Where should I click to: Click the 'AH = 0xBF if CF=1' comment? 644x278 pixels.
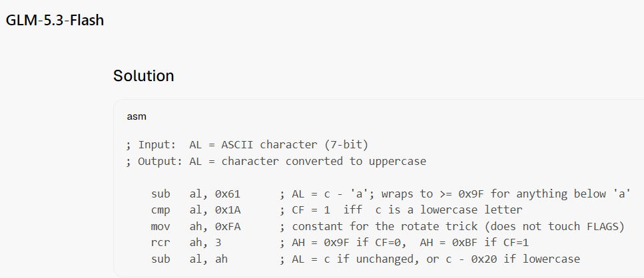tap(474, 243)
